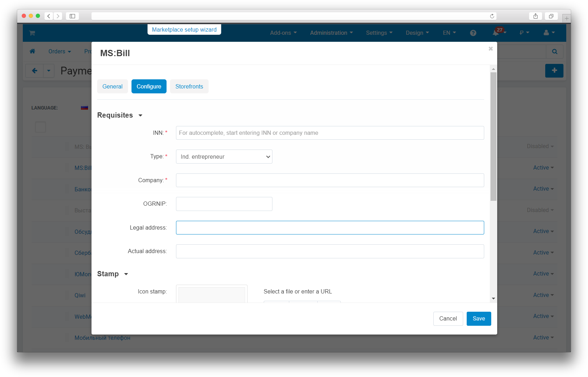Image resolution: width=588 pixels, height=377 pixels.
Task: Switch to the General tab
Action: [x=112, y=86]
